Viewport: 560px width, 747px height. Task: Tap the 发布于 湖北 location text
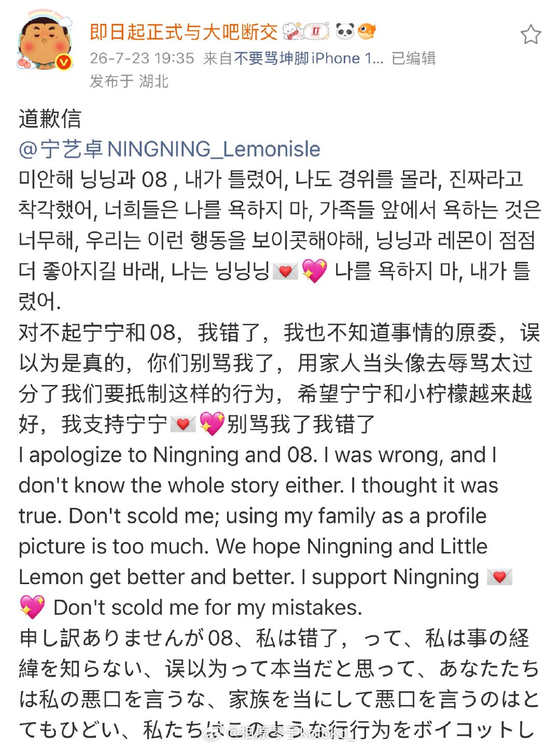(129, 81)
